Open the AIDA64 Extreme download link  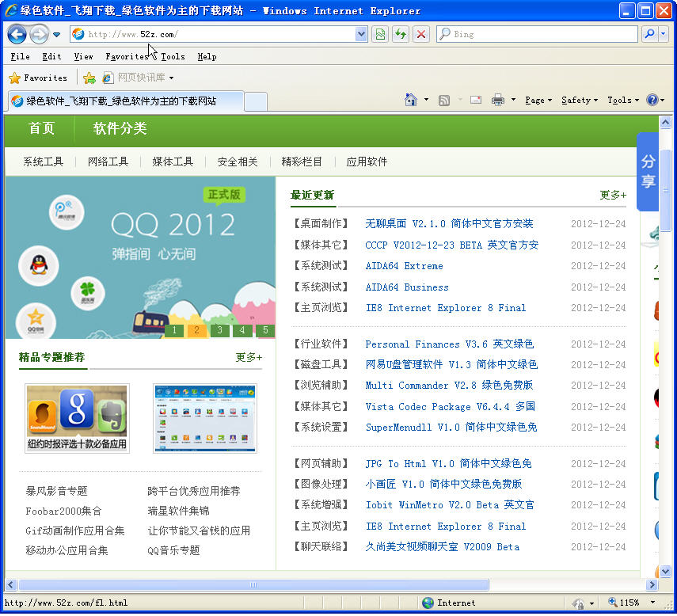[404, 266]
